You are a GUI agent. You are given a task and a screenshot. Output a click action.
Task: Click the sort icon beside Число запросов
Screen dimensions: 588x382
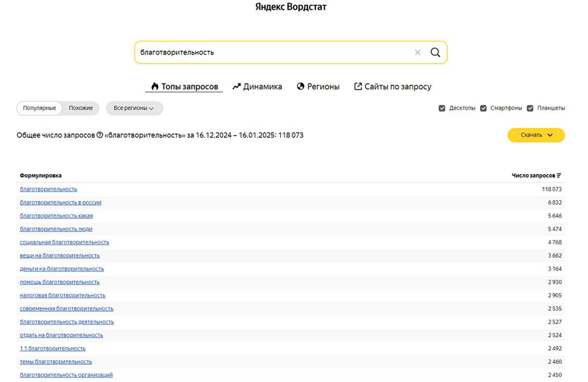point(559,176)
